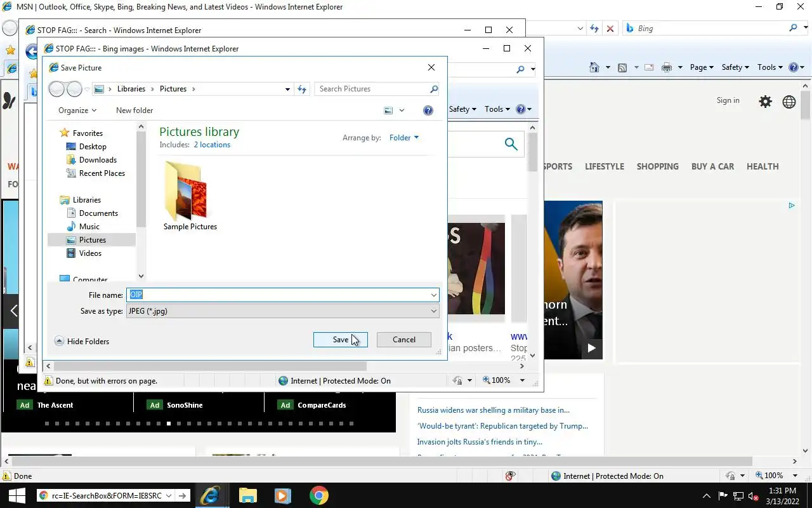Go back with dialog Back arrow
Screen dimensions: 812x508
tap(56, 89)
